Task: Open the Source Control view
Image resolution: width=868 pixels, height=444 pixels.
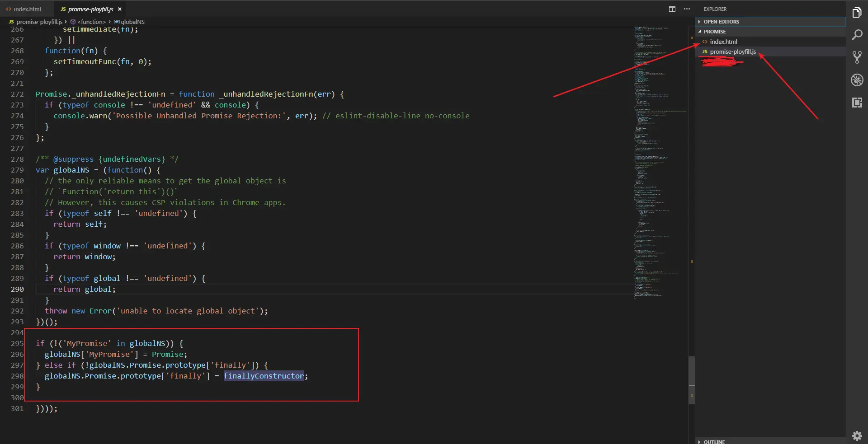Action: pos(857,57)
